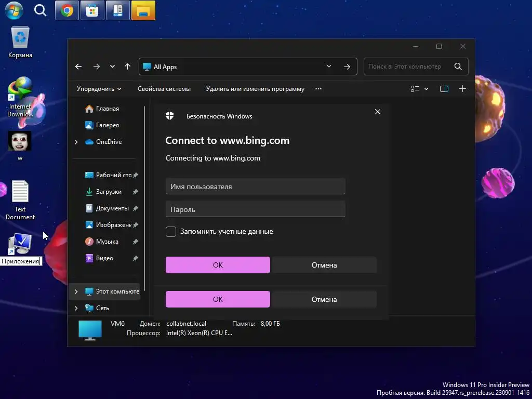The height and width of the screenshot is (399, 532).
Task: Open the three-dots more options menu
Action: [318, 89]
